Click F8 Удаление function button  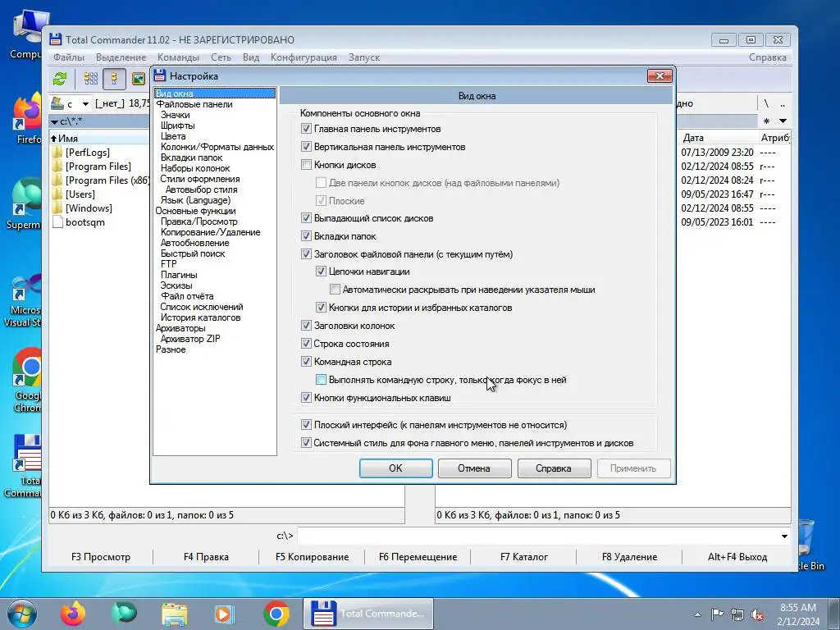point(629,557)
